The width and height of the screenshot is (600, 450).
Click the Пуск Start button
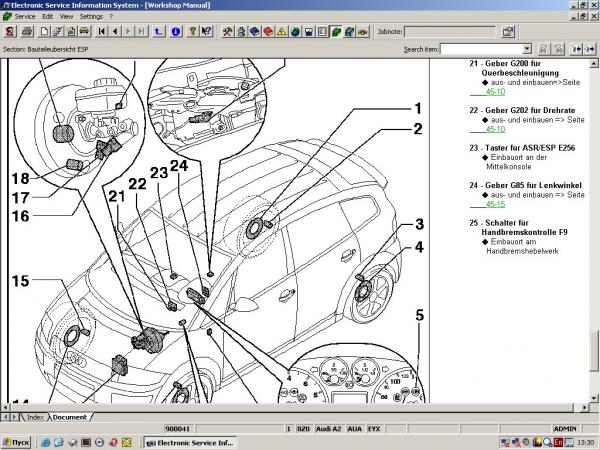(x=16, y=443)
